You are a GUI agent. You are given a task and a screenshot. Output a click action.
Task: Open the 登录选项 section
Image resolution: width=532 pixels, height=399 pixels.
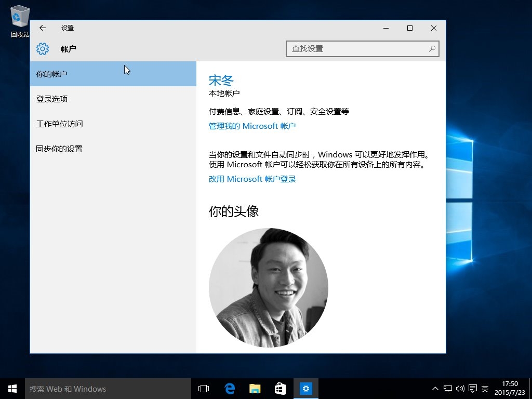point(113,99)
